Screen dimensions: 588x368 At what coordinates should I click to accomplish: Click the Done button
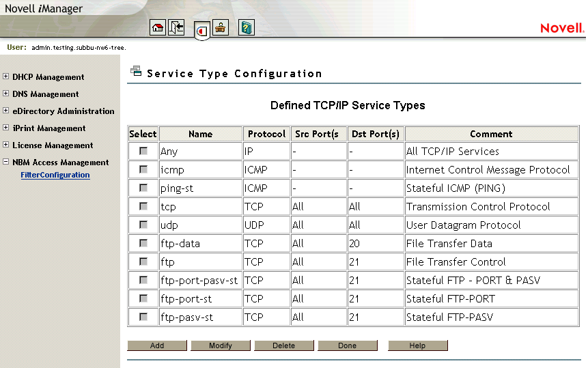pos(347,345)
